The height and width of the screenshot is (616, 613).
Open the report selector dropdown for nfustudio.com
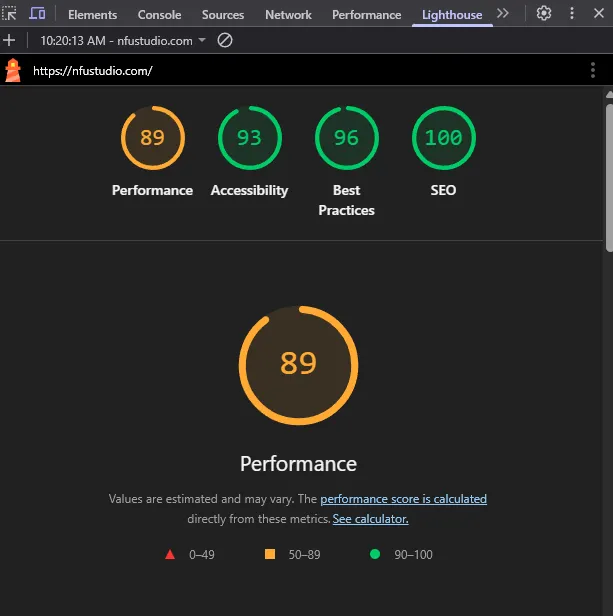pos(123,41)
